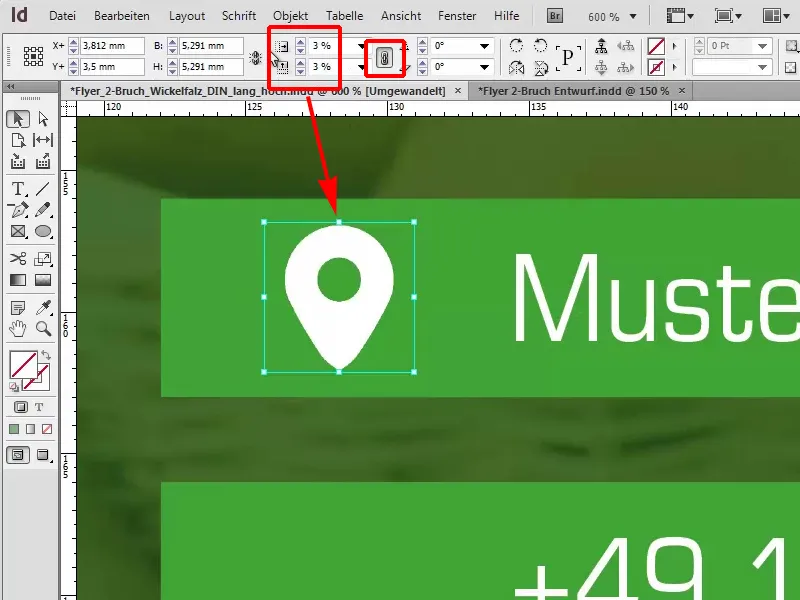Switch to Preview view mode

(43, 455)
